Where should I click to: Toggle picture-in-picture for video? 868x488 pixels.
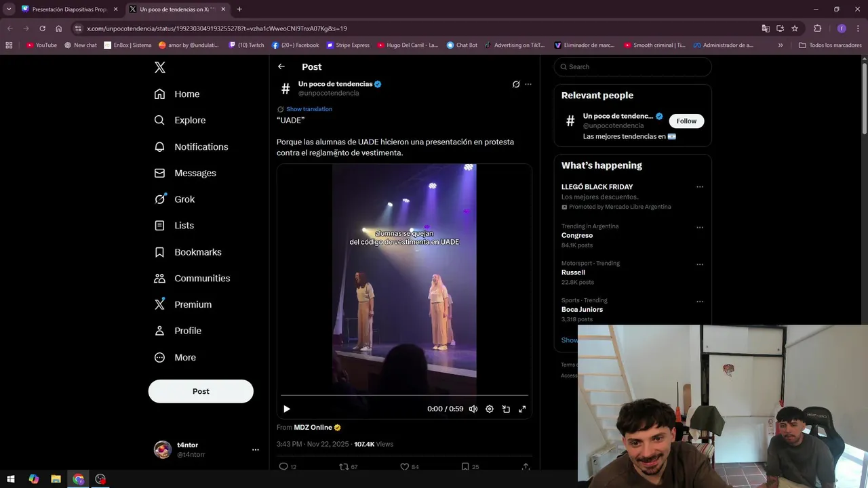(506, 409)
